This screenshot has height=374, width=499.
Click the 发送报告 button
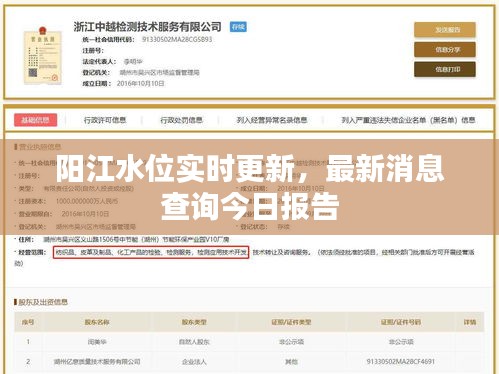(x=445, y=30)
